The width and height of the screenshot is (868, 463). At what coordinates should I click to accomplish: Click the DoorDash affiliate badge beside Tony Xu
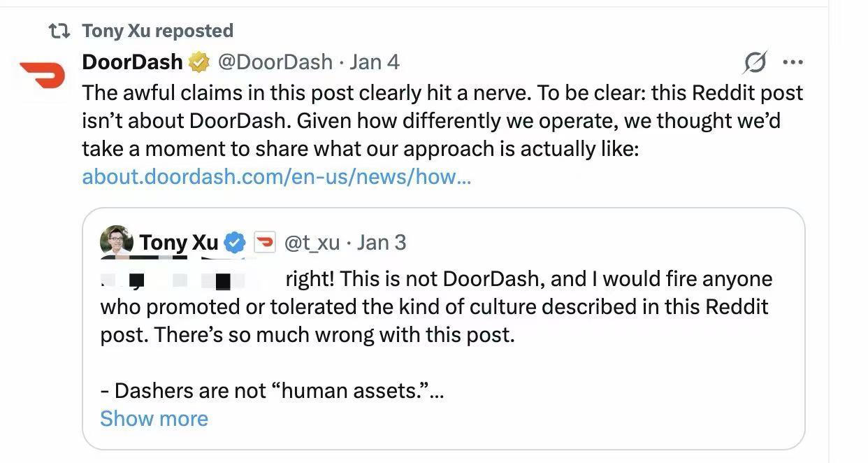coord(263,243)
